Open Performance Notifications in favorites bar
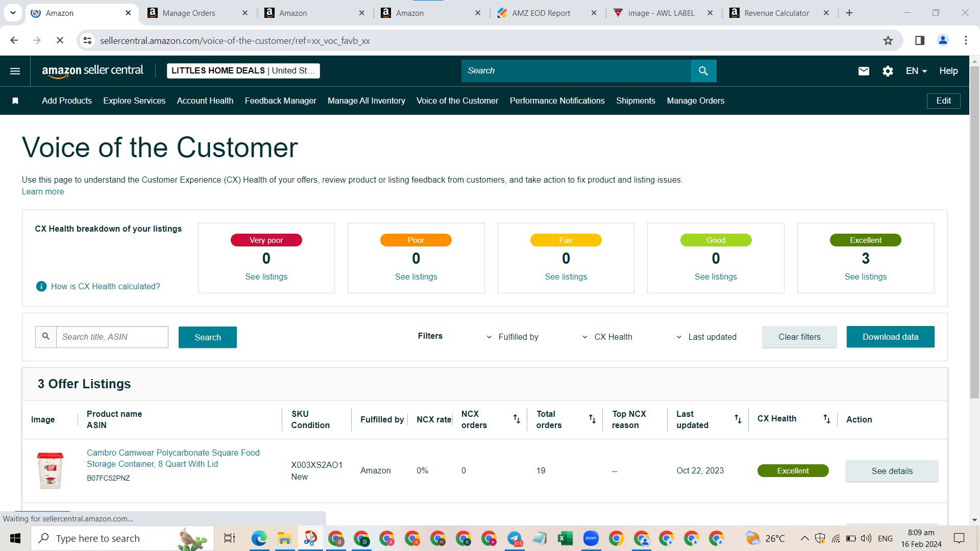Screen dimensions: 980x551 [557, 101]
